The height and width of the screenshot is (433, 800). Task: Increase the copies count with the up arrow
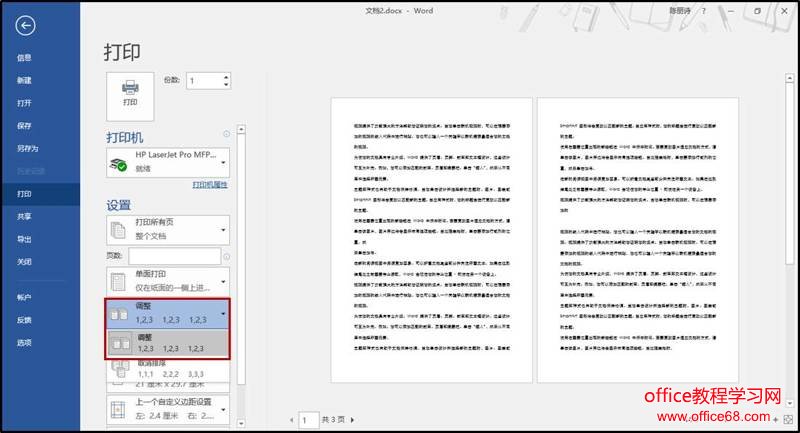(226, 76)
